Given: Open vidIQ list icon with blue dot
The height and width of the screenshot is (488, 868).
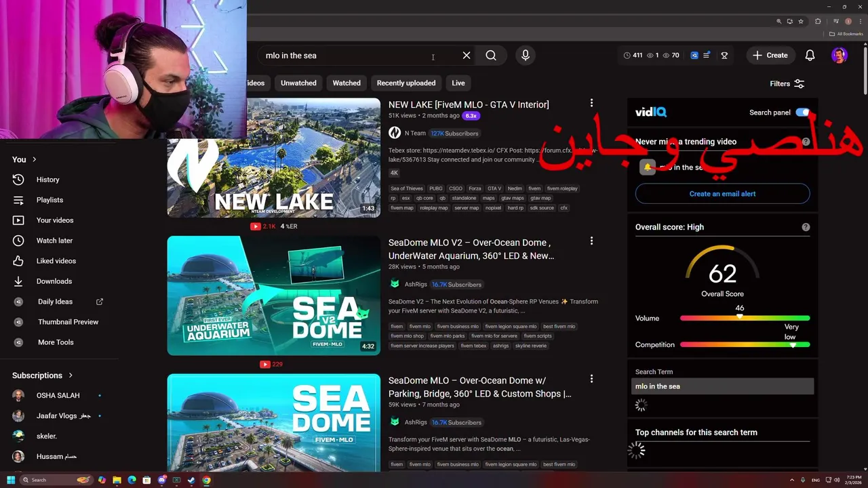Looking at the screenshot, I should pos(707,56).
